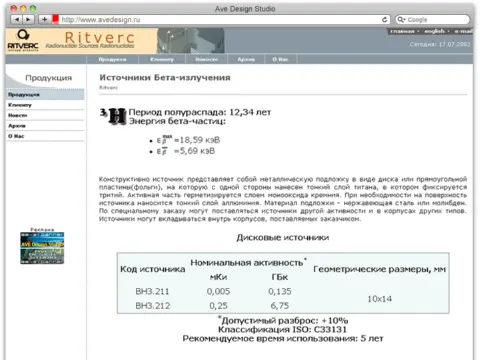Select О Нас in the left sidebar menu
The width and height of the screenshot is (480, 360).
click(45, 136)
